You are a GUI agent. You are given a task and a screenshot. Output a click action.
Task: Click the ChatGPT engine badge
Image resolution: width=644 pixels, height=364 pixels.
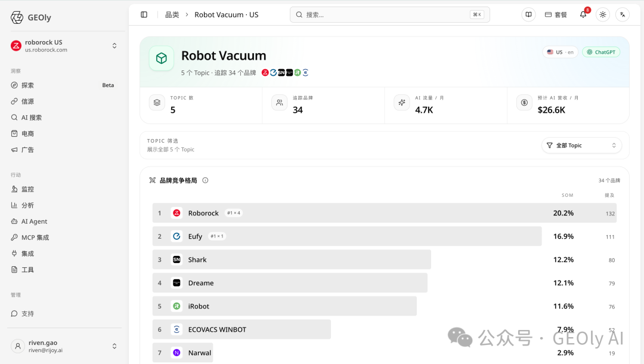coord(601,52)
